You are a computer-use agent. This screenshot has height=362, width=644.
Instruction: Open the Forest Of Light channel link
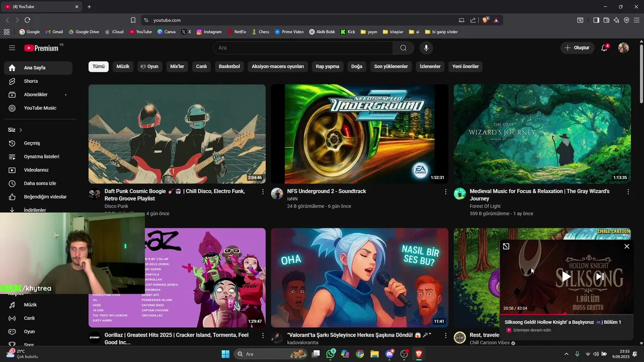point(485,206)
